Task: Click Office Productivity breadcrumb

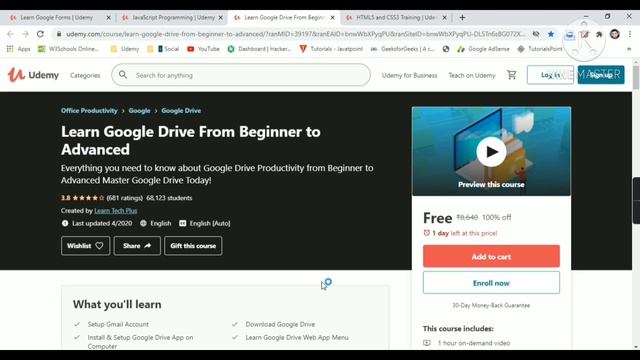Action: pyautogui.click(x=89, y=111)
